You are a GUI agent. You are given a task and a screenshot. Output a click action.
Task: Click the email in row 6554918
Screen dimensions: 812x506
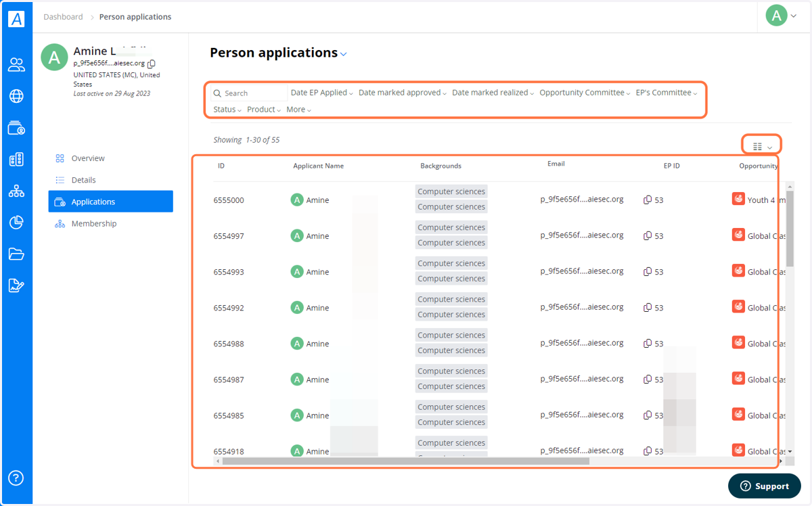[582, 451]
